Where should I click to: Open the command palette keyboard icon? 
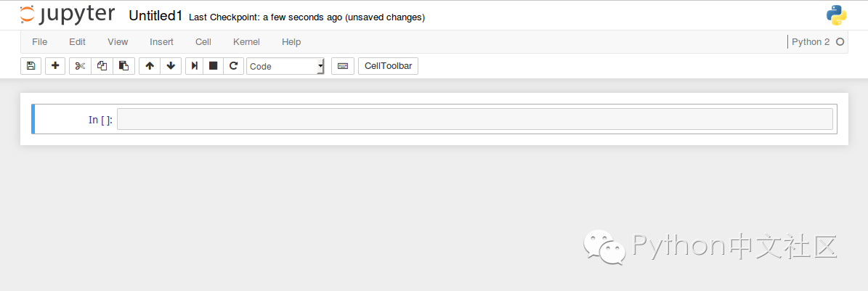point(343,66)
